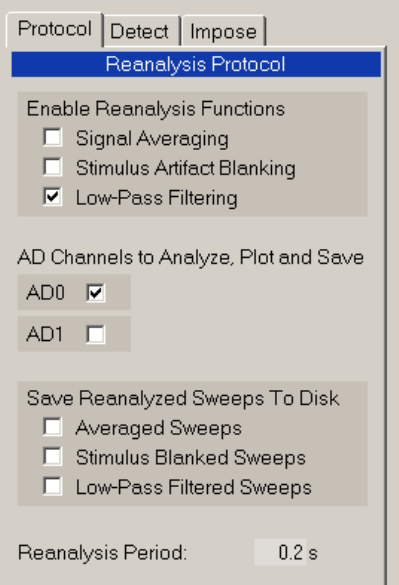Click the Enable Reanalysis Functions group heading
399x585 pixels.
[x=156, y=109]
